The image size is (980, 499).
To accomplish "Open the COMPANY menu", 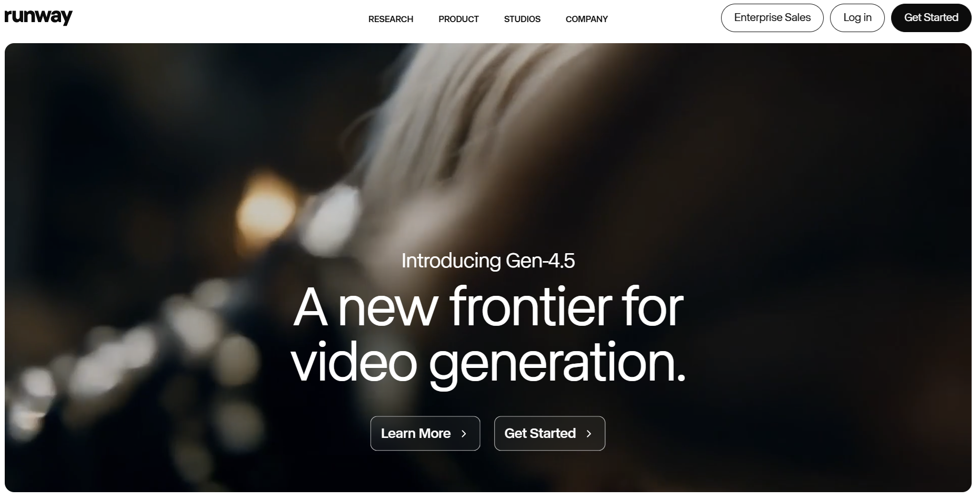I will (x=586, y=19).
